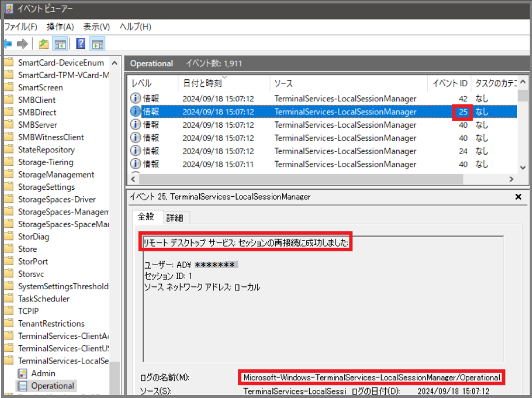Click the forward navigation arrow in the toolbar
This screenshot has width=532, height=398.
(22, 44)
